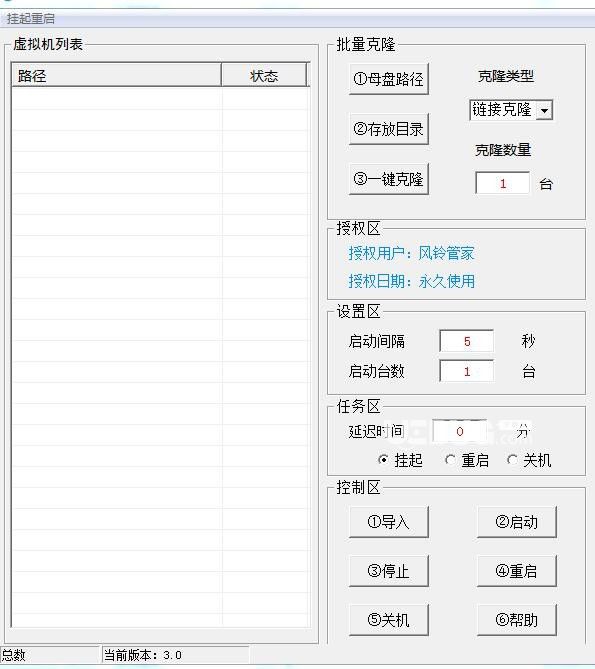
Task: Shut down VMs with ⑤关机 button
Action: click(389, 620)
